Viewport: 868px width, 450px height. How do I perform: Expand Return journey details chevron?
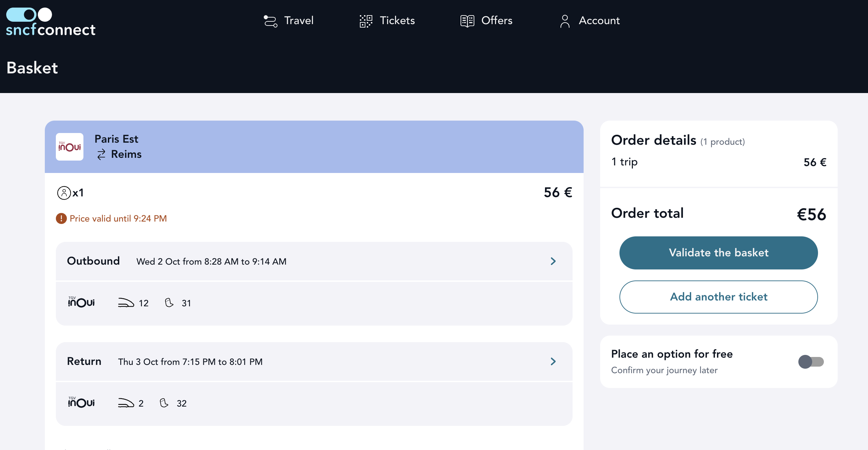click(x=553, y=361)
